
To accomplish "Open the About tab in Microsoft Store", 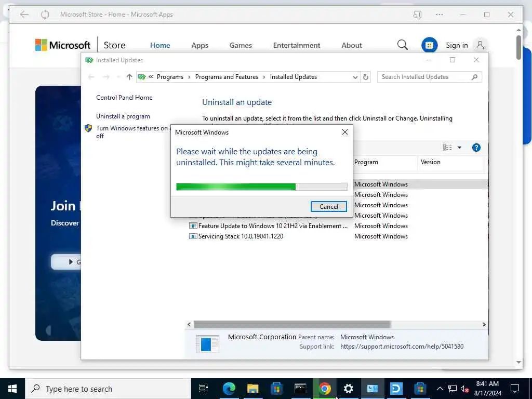I will click(352, 45).
